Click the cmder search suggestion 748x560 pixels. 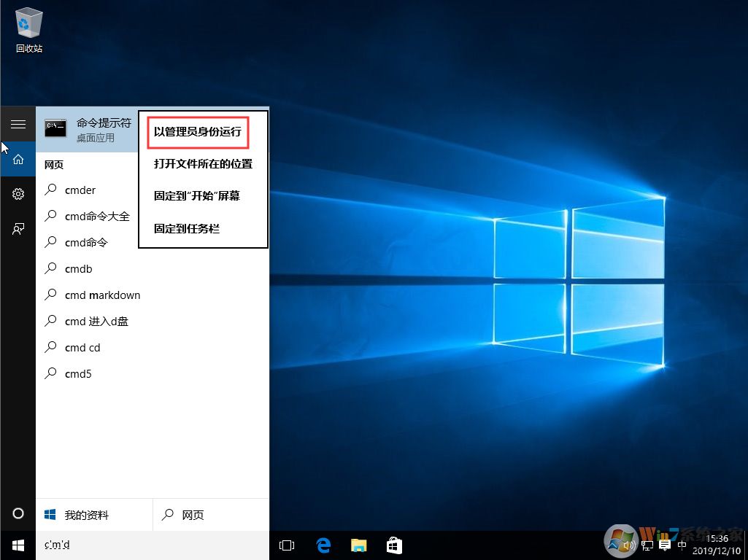click(80, 190)
